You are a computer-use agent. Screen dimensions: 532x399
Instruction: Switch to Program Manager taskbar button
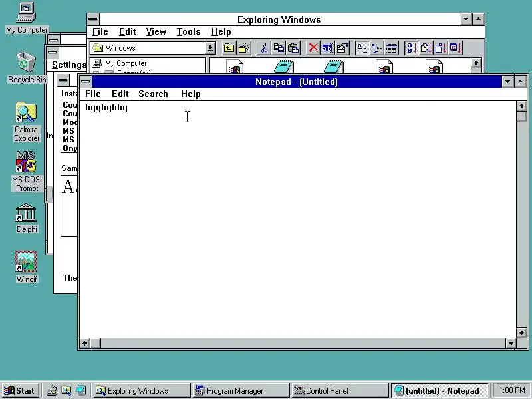(241, 391)
